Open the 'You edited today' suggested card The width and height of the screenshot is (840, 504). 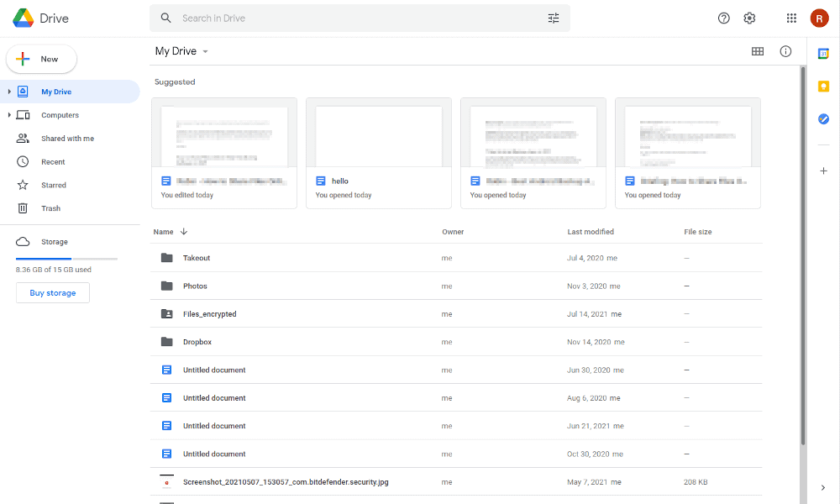(224, 153)
